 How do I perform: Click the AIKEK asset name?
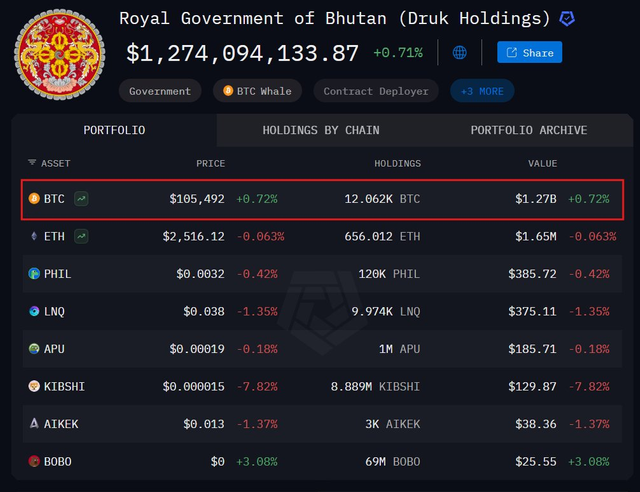[x=61, y=424]
